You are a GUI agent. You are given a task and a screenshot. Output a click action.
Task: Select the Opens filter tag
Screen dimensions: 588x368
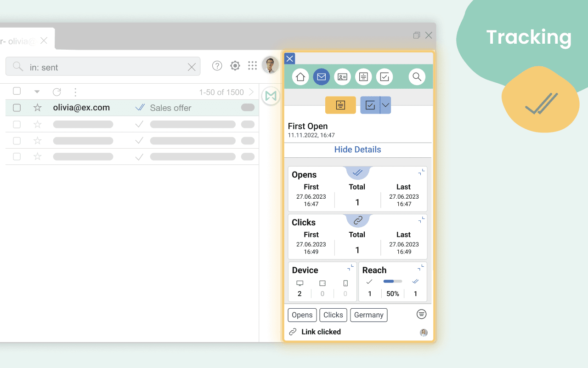click(302, 315)
